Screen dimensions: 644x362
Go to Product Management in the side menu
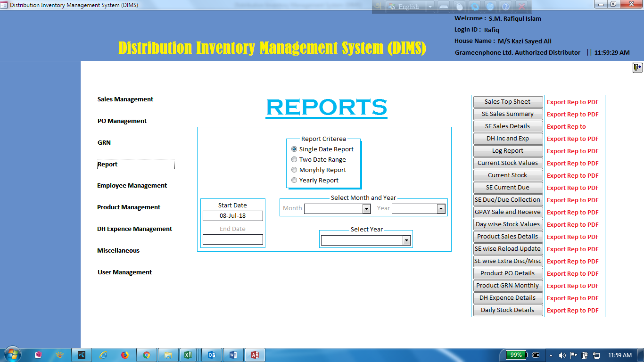pos(129,207)
